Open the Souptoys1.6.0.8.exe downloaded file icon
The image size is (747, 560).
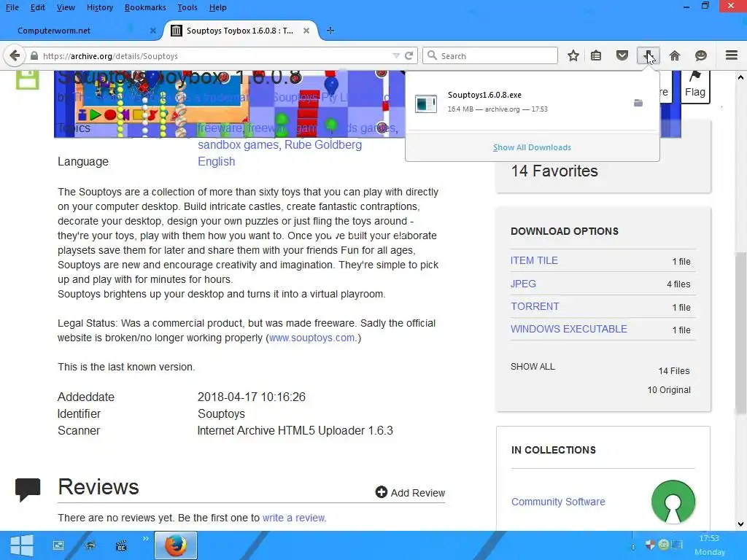tap(426, 104)
